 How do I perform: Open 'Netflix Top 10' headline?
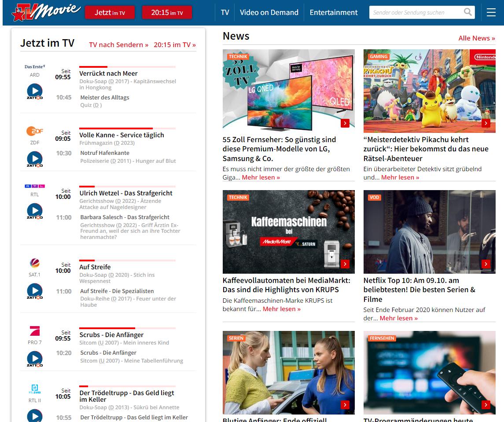coord(419,290)
